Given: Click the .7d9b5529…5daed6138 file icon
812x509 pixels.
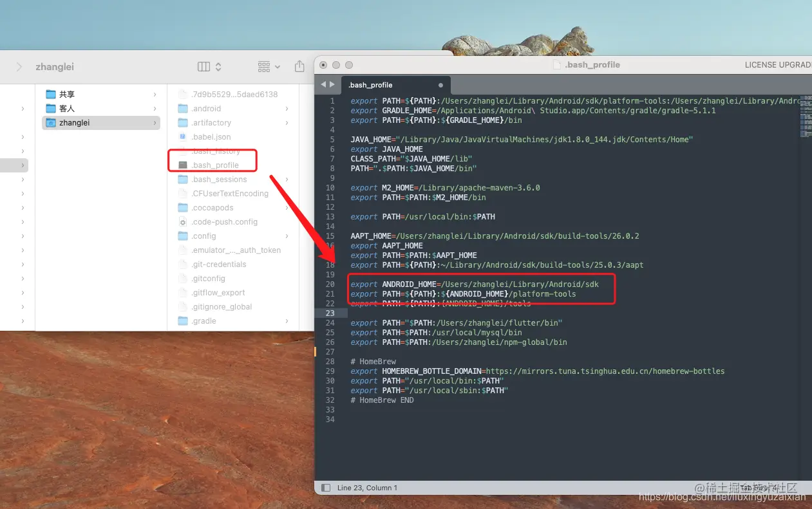Looking at the screenshot, I should (x=183, y=95).
